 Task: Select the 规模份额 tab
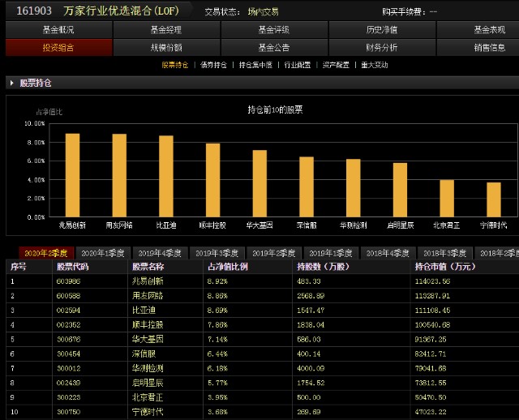click(x=165, y=48)
